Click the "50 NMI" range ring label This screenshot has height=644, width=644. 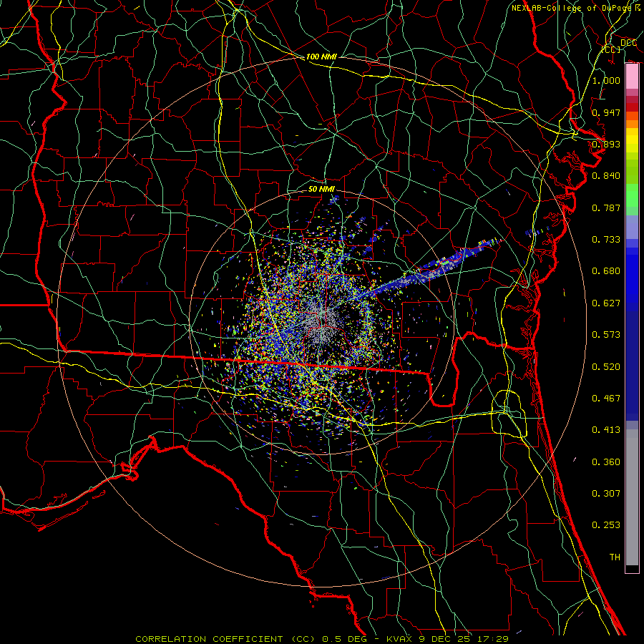click(x=321, y=189)
